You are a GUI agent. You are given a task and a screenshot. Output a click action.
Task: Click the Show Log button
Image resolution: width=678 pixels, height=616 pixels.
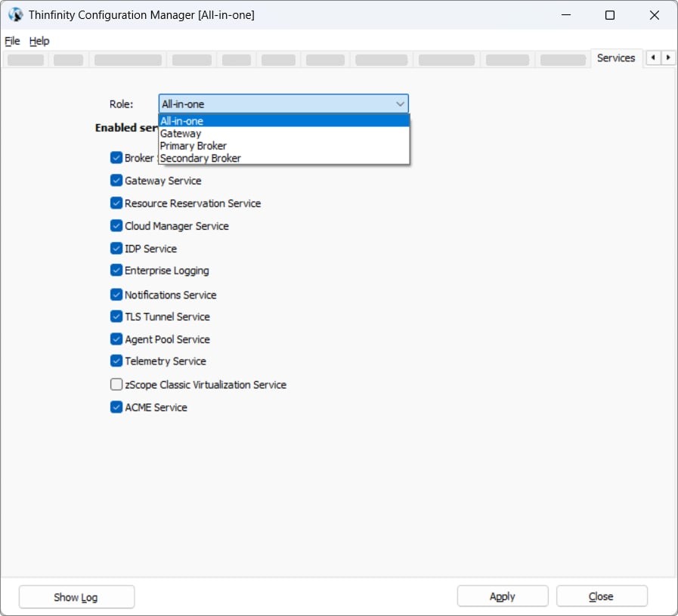(76, 597)
